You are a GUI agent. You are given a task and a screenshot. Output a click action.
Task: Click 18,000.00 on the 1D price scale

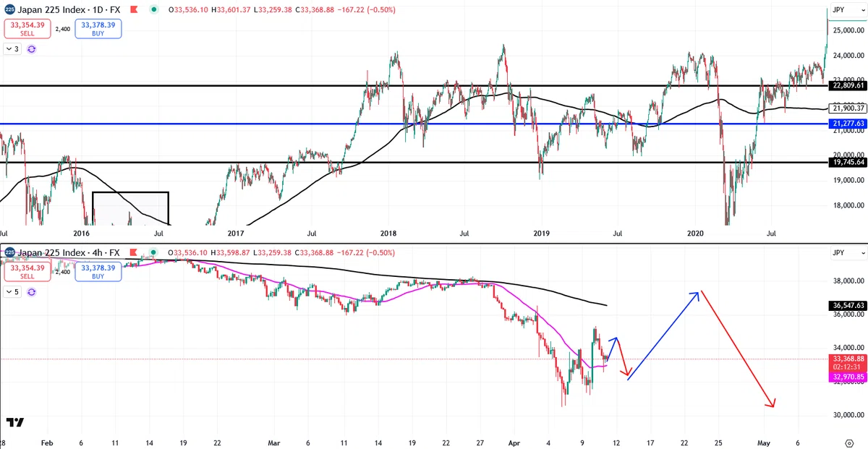point(849,205)
